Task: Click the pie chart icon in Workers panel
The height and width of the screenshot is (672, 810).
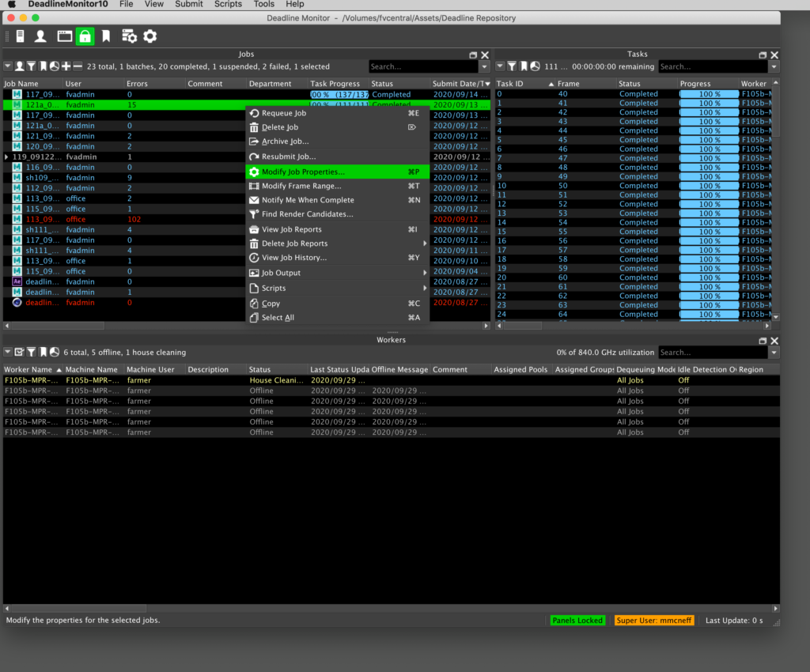Action: [55, 353]
